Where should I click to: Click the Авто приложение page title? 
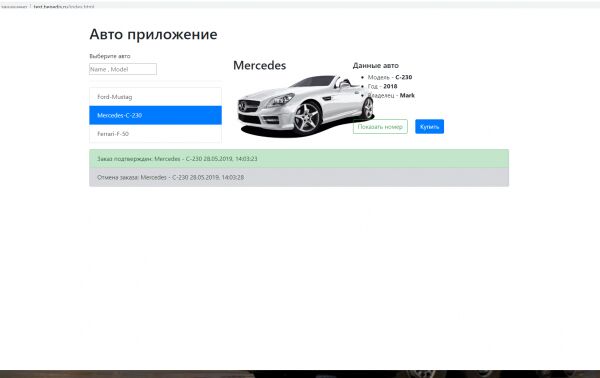coord(153,34)
